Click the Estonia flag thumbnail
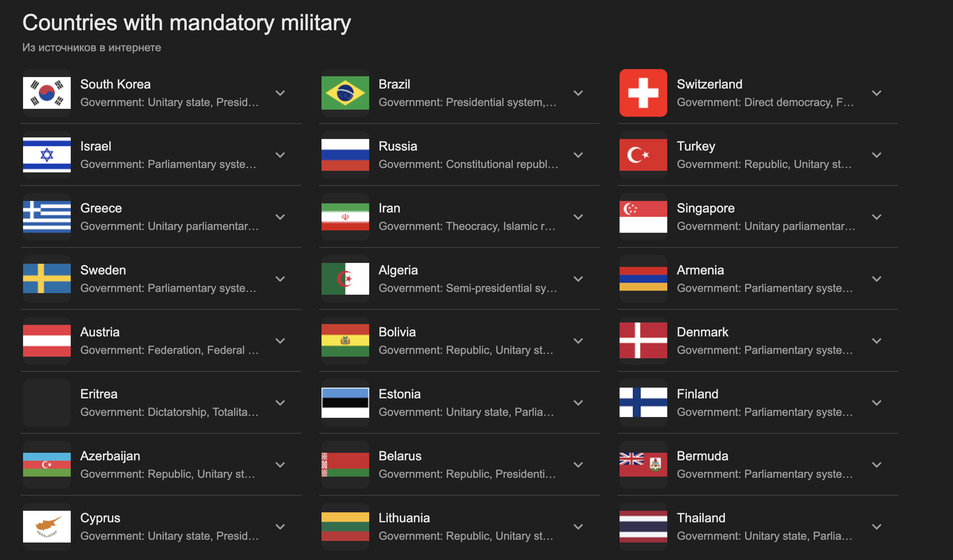Screen dimensions: 953x560 click(x=345, y=403)
